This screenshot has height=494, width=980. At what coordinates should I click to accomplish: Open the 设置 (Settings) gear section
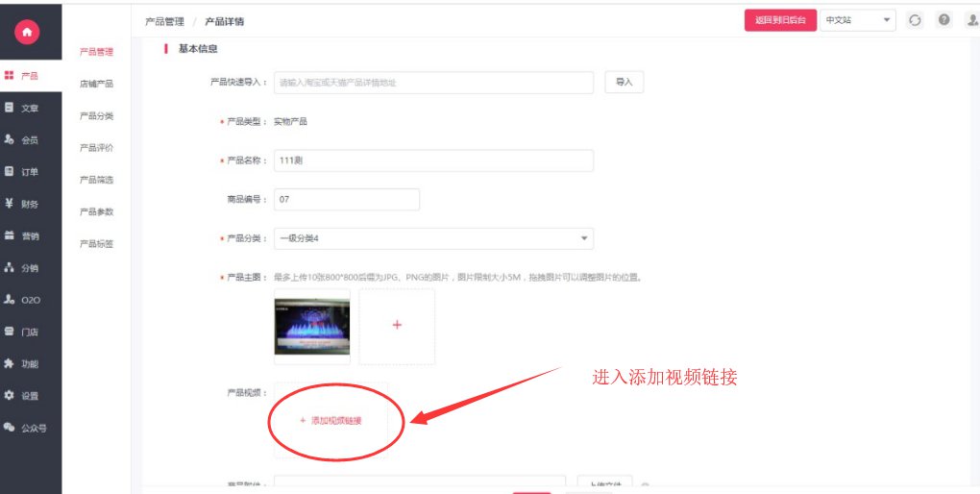[23, 395]
